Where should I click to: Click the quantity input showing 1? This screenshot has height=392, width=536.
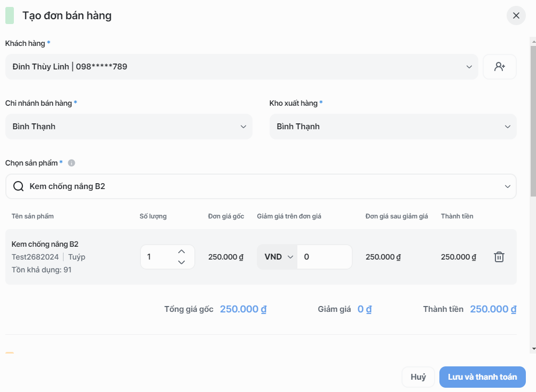[157, 257]
